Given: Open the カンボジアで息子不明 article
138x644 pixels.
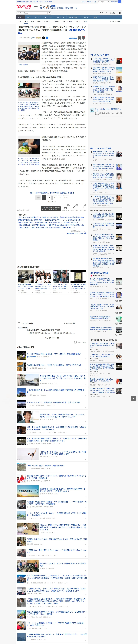Looking at the screenshot, I should (54, 354).
